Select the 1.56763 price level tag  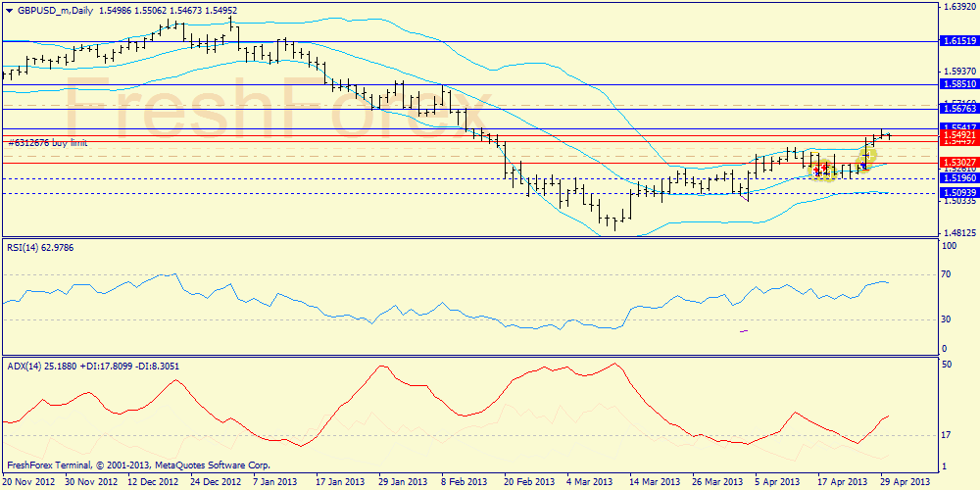[x=958, y=110]
